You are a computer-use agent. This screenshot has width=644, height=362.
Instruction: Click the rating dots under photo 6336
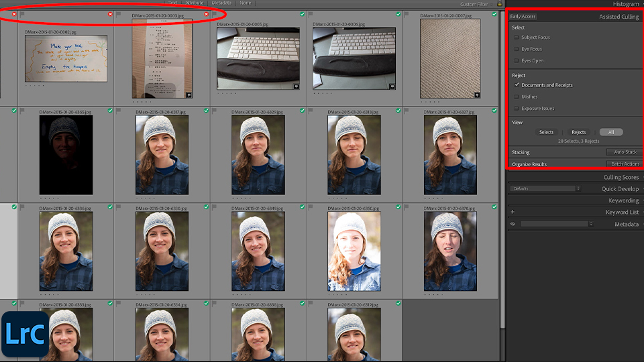pos(49,295)
